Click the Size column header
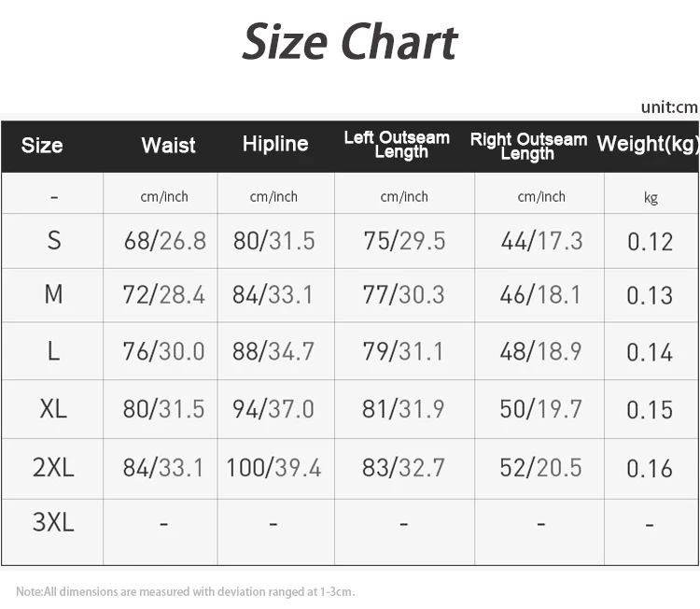 click(x=42, y=146)
